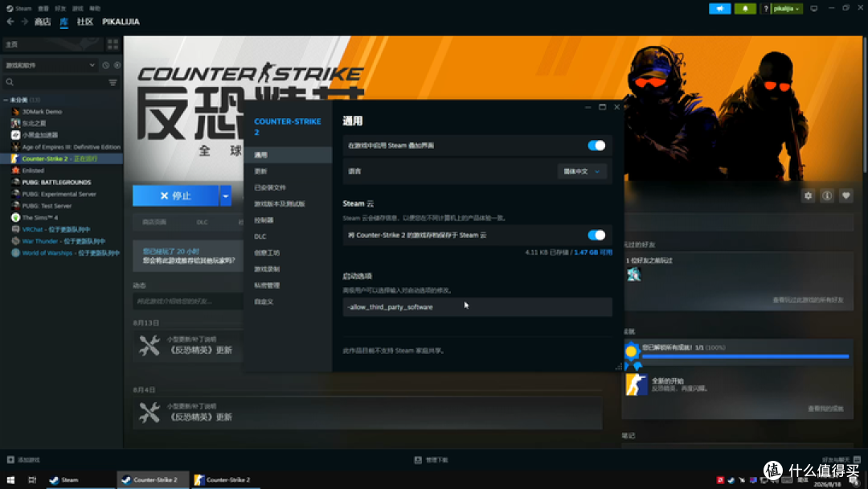Click the ready-to-play filter icon
The image size is (868, 489).
tap(117, 65)
